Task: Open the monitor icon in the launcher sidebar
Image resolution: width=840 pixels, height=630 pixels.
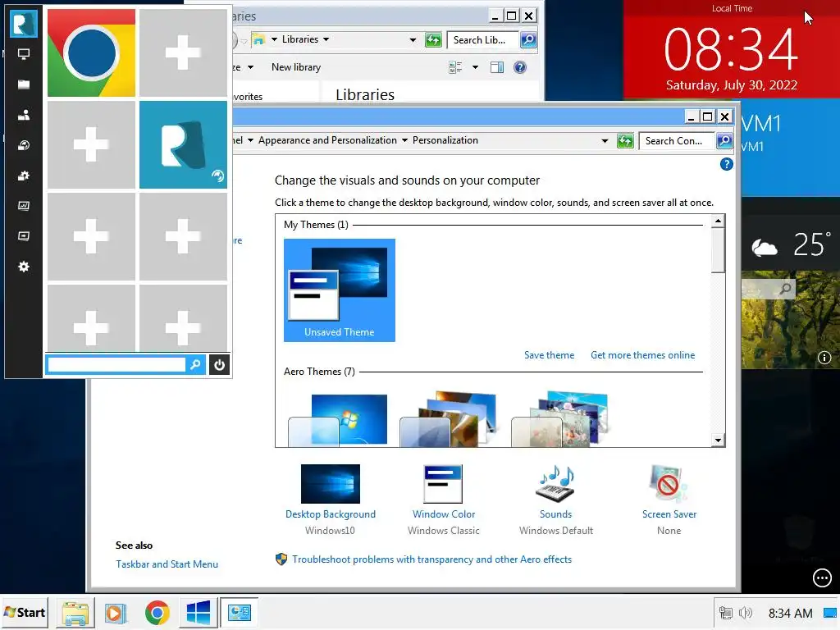Action: [x=24, y=54]
